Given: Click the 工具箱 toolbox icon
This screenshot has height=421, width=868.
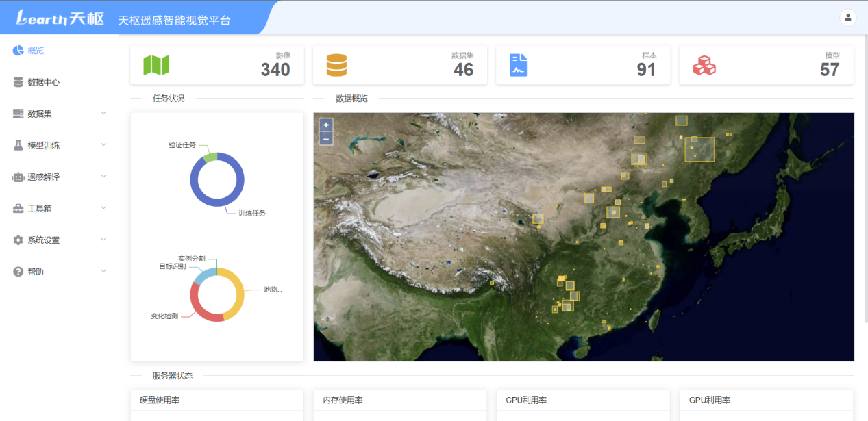Looking at the screenshot, I should (18, 208).
